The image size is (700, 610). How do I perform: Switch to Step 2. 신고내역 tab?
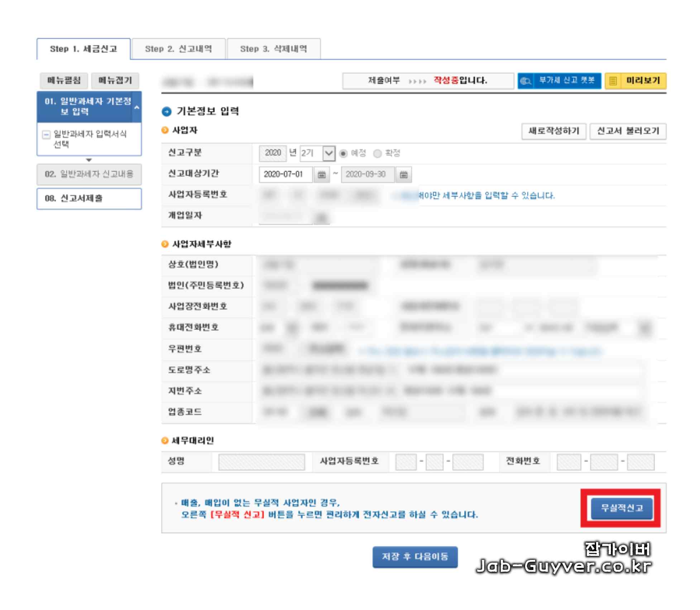click(178, 49)
